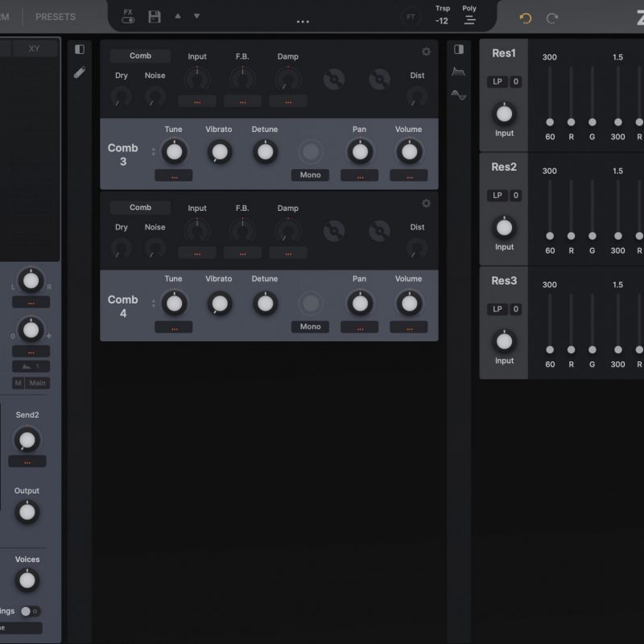Click the Res1 60 Hz slider handle
Viewport: 644px width, 644px height.
point(550,122)
